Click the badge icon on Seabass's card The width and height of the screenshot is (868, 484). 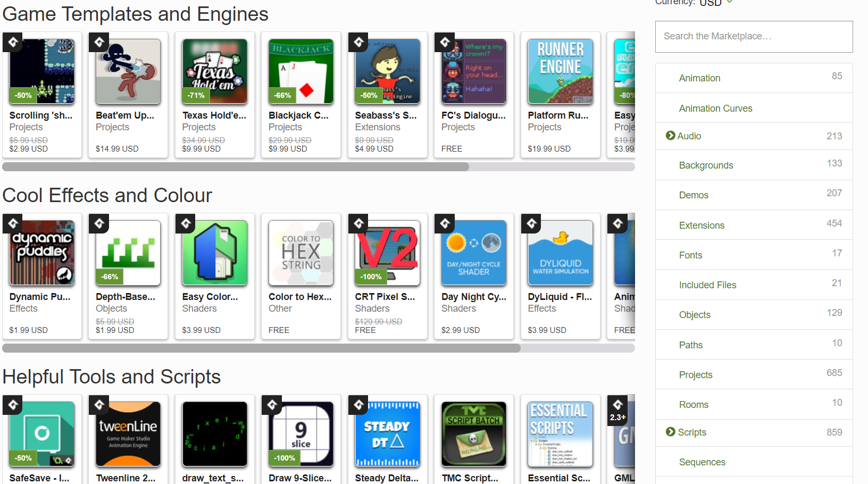(358, 42)
